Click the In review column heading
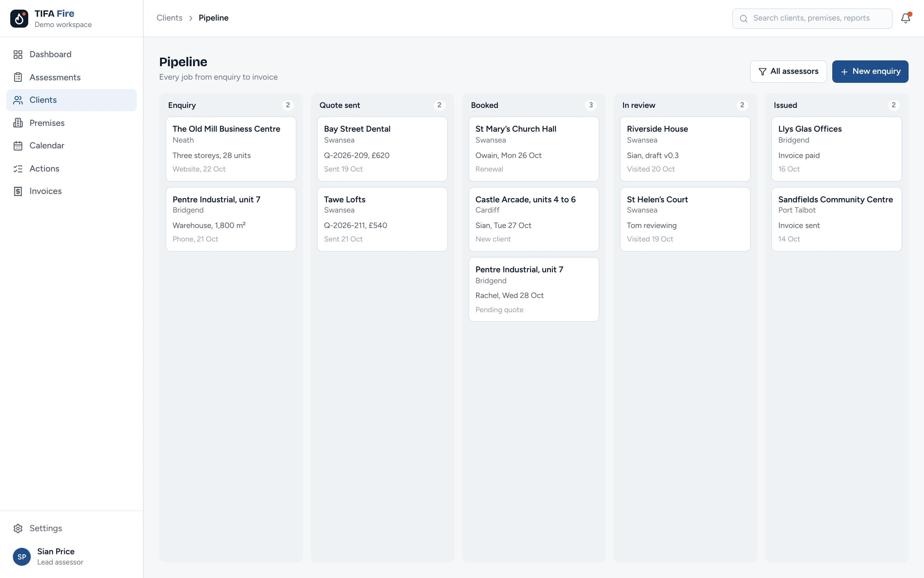 [x=638, y=105]
